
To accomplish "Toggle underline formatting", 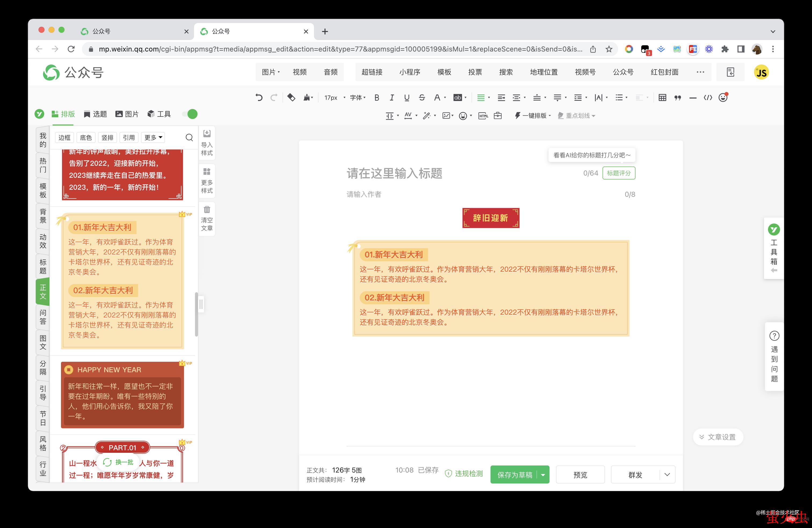I will 407,97.
